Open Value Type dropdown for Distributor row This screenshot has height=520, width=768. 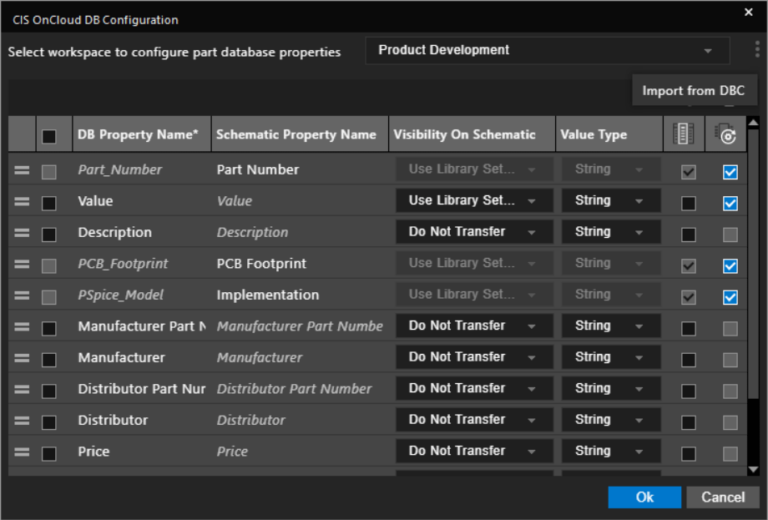point(611,420)
